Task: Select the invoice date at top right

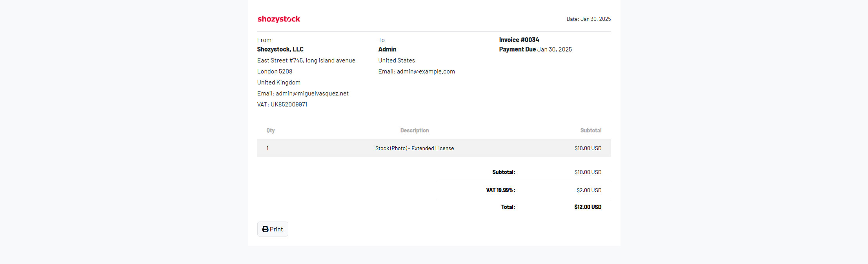Action: click(x=588, y=19)
